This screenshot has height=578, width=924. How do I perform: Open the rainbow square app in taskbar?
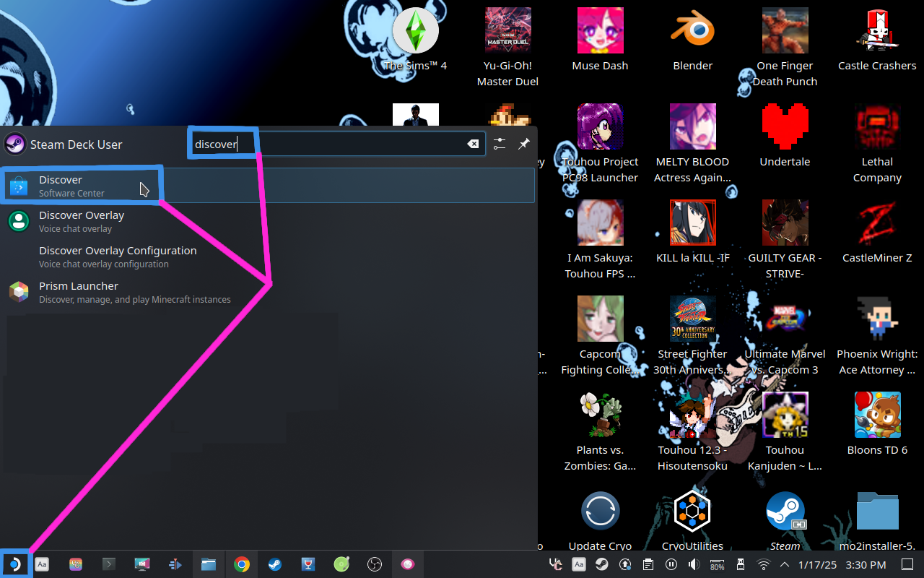(76, 564)
